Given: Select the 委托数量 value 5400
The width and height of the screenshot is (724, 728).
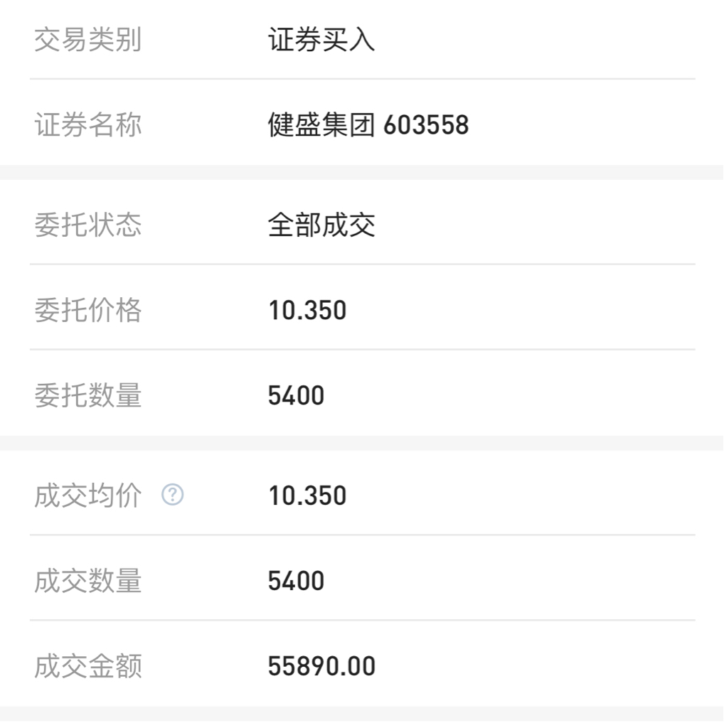Looking at the screenshot, I should pos(297,395).
